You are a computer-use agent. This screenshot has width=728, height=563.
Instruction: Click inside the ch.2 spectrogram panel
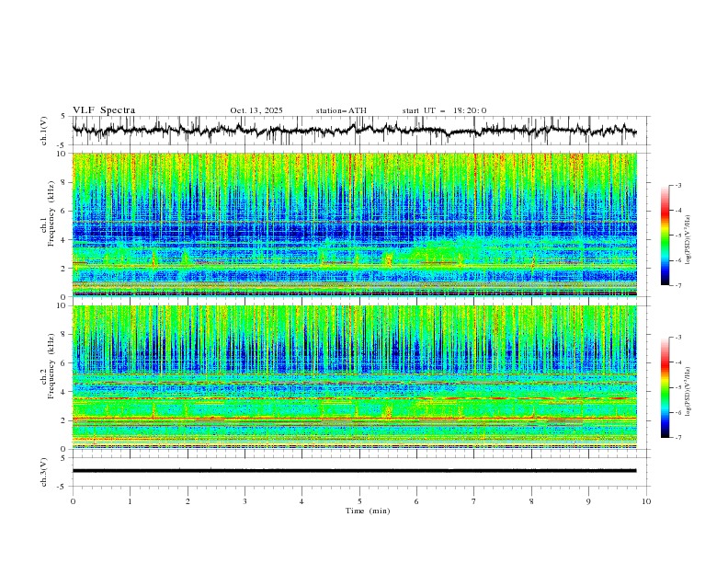click(x=354, y=377)
